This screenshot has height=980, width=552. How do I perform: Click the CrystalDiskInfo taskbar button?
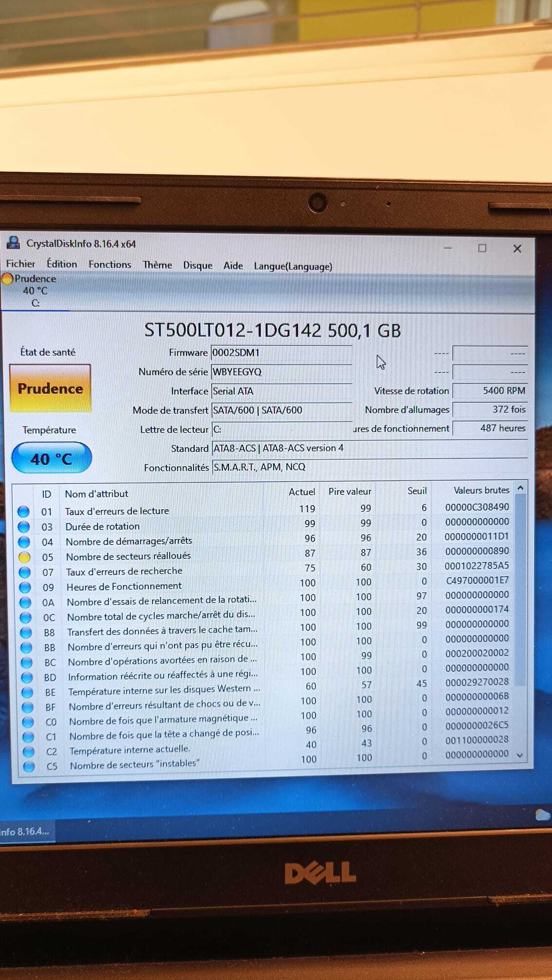[x=27, y=832]
